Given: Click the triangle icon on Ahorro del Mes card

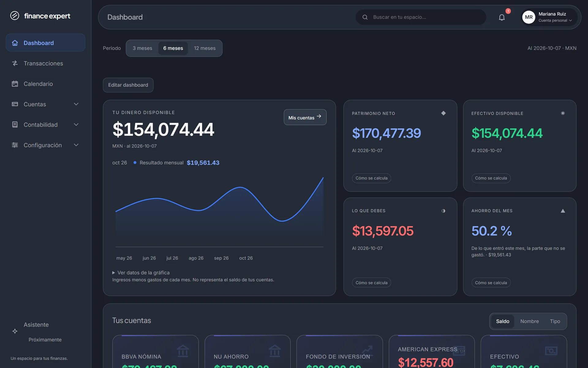Looking at the screenshot, I should click(563, 211).
